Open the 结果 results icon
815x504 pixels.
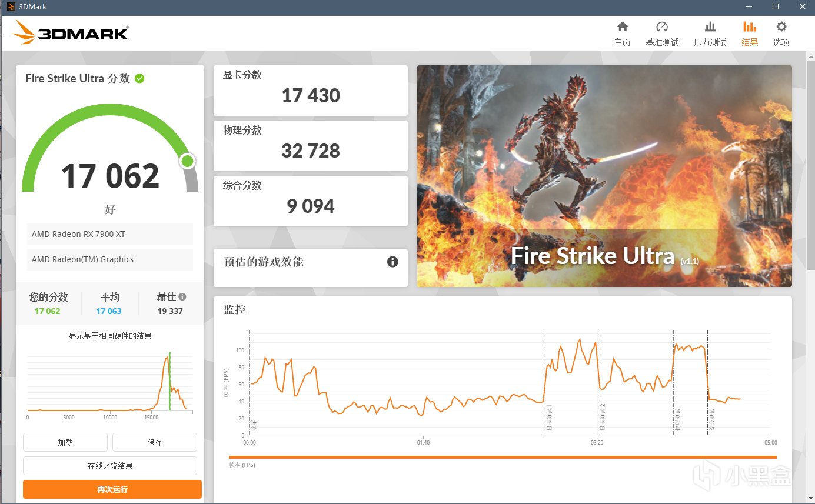(x=750, y=26)
